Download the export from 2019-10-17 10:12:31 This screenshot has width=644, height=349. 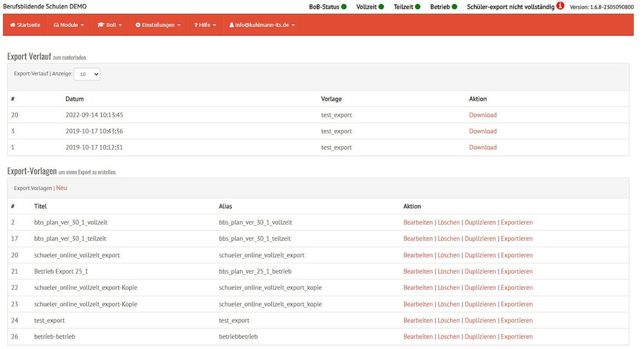click(482, 147)
